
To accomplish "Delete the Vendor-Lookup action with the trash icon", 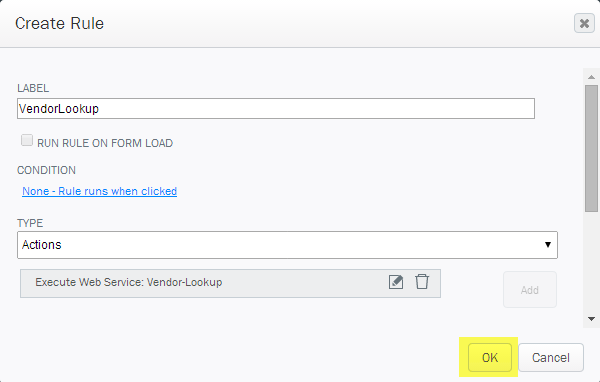I will pos(422,282).
